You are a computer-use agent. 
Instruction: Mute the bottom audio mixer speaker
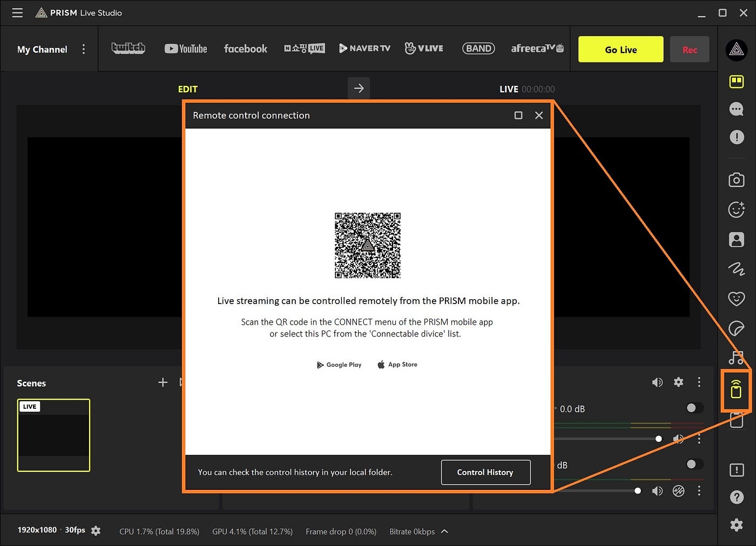point(657,491)
